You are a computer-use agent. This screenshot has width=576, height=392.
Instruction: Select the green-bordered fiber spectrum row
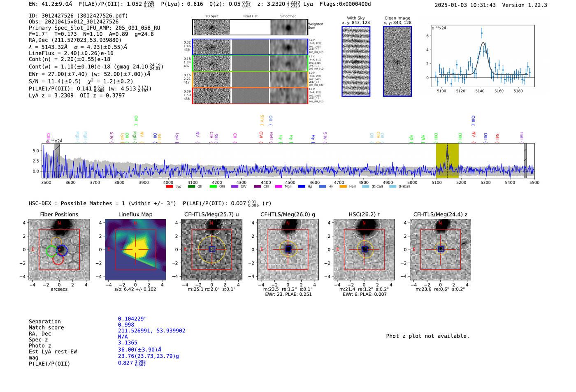pos(250,63)
